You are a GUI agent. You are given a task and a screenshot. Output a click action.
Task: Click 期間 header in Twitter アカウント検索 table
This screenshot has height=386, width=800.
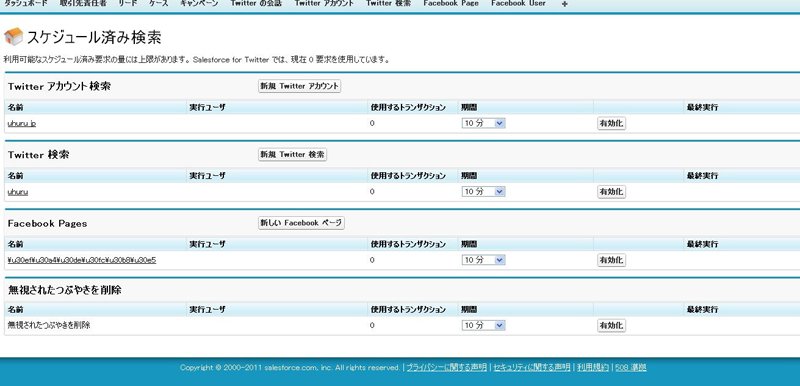(x=469, y=108)
